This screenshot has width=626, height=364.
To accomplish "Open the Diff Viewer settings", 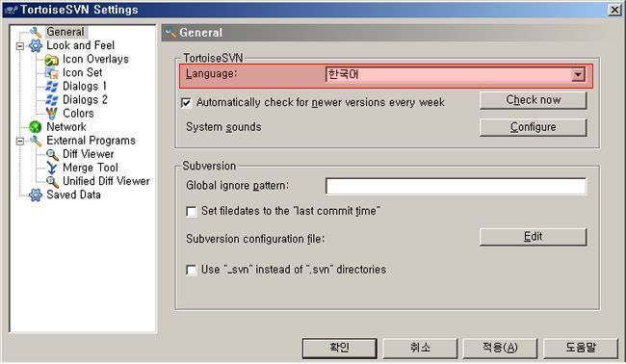I will [89, 154].
